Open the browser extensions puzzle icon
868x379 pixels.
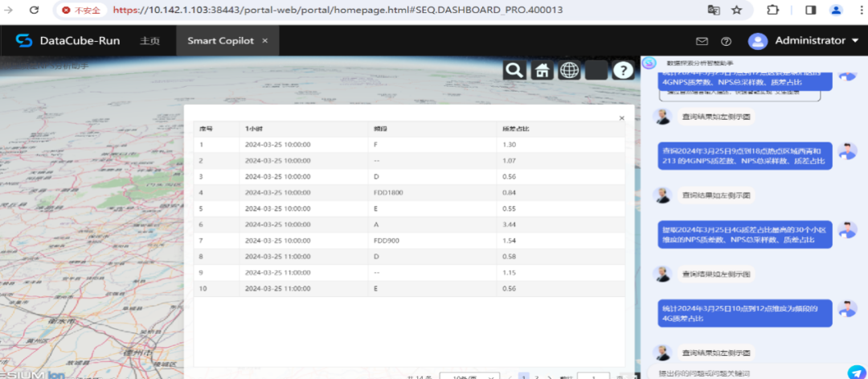tap(772, 10)
